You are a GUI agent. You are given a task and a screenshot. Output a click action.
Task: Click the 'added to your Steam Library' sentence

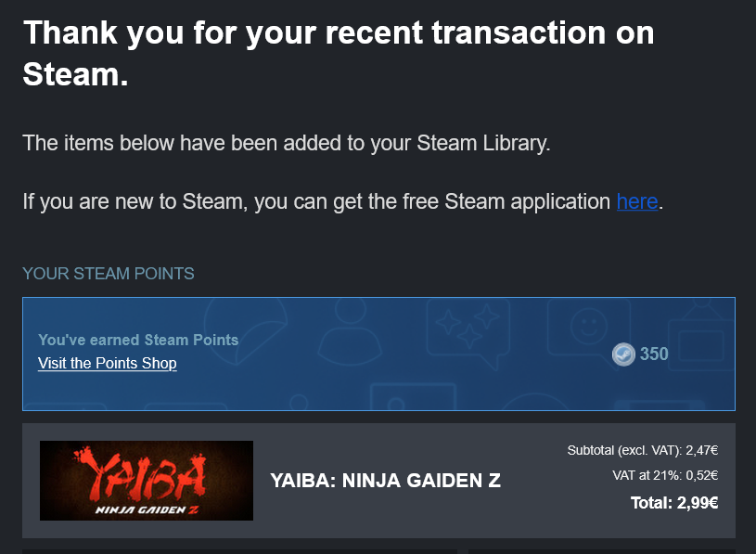point(287,143)
